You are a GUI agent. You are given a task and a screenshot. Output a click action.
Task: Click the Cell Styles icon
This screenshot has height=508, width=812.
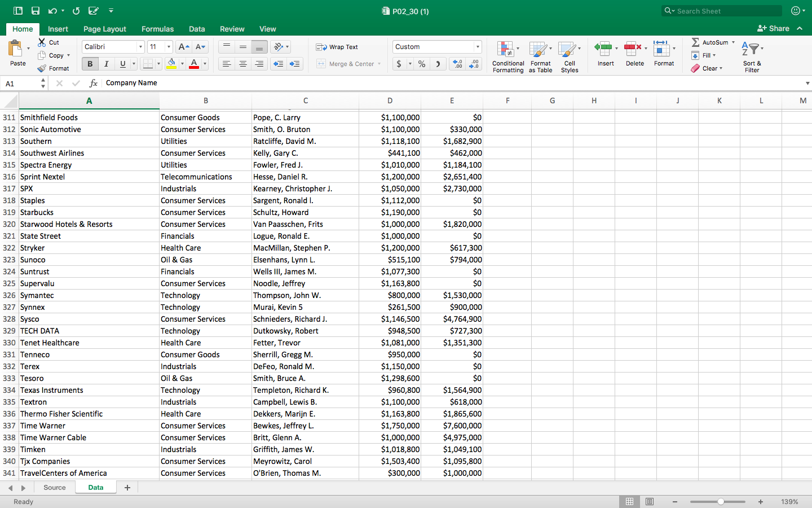pyautogui.click(x=569, y=56)
